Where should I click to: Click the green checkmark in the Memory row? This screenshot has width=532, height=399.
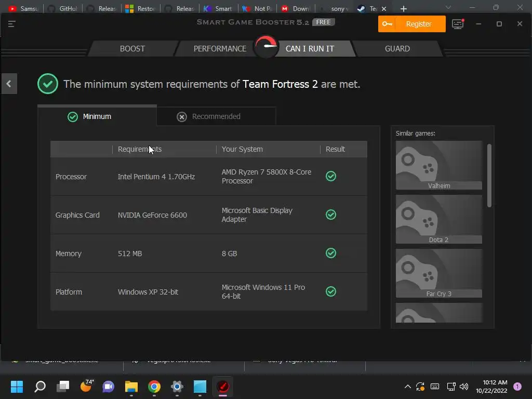point(331,253)
